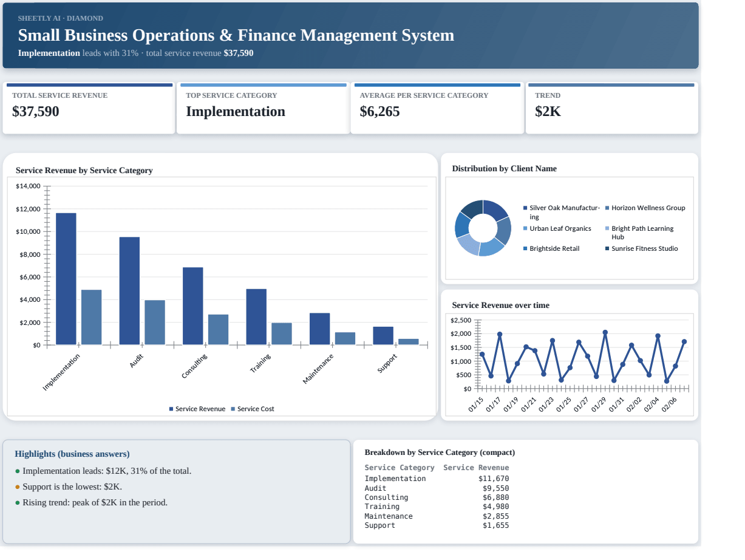
Task: Click the Service Revenue table header
Action: (x=476, y=468)
